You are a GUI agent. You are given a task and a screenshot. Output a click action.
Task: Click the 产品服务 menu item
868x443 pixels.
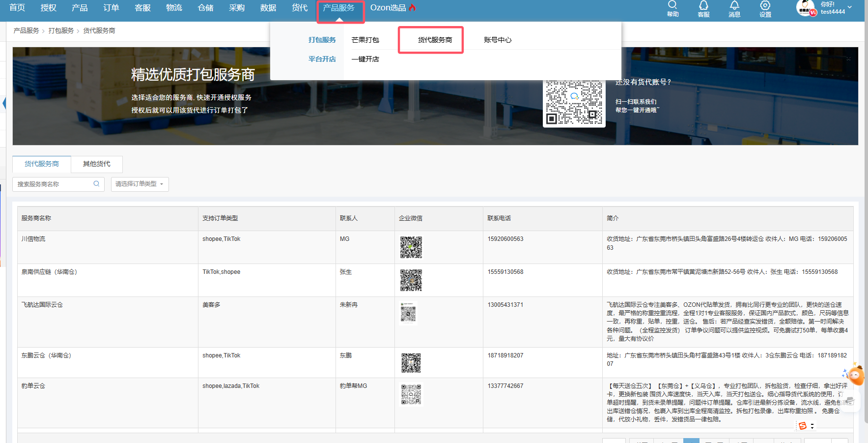[x=338, y=8]
